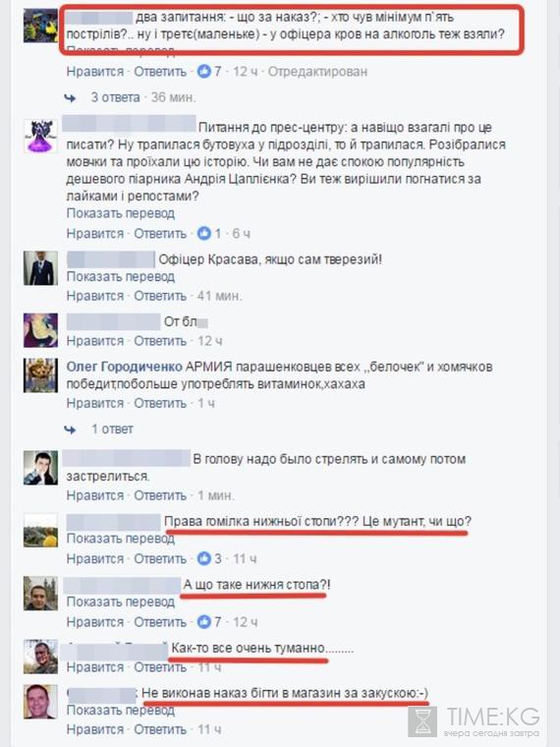This screenshot has width=560, height=747.
Task: Click the reply arrow icon beside '3 ответа'
Action: (71, 98)
